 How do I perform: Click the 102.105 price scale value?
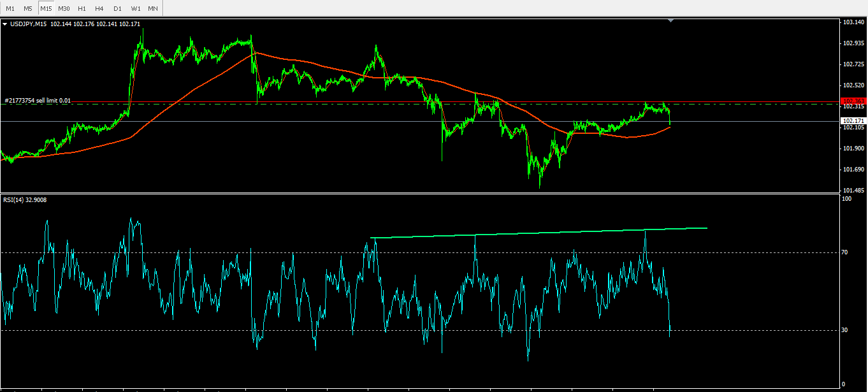[853, 127]
